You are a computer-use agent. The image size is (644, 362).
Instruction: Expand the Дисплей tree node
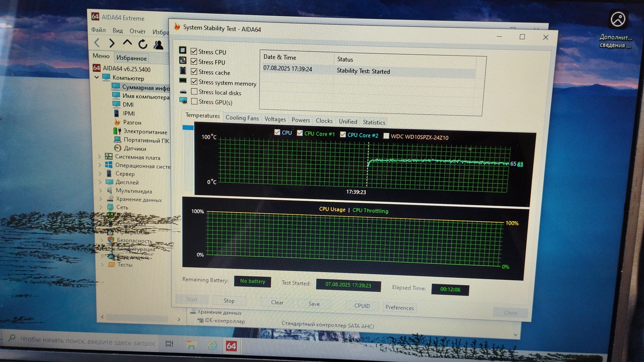pyautogui.click(x=100, y=182)
